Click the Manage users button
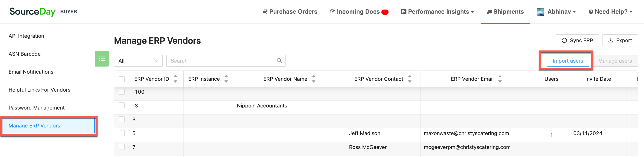The image size is (644, 157). pos(615,61)
